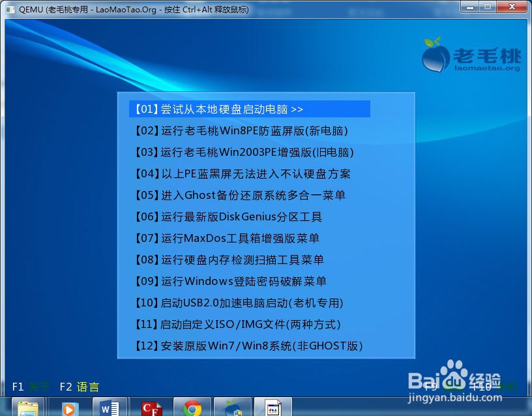The width and height of the screenshot is (532, 416).
Task: Click the F9 restart shortcut label
Action: (x=445, y=387)
